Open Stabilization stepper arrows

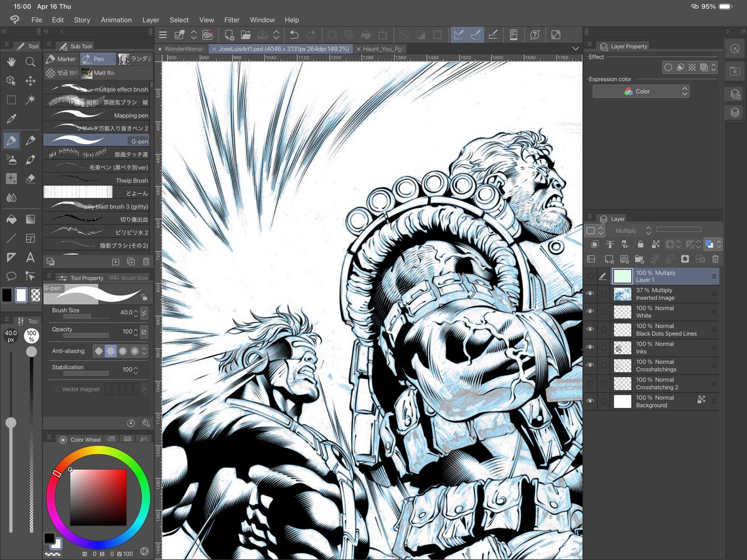(137, 370)
